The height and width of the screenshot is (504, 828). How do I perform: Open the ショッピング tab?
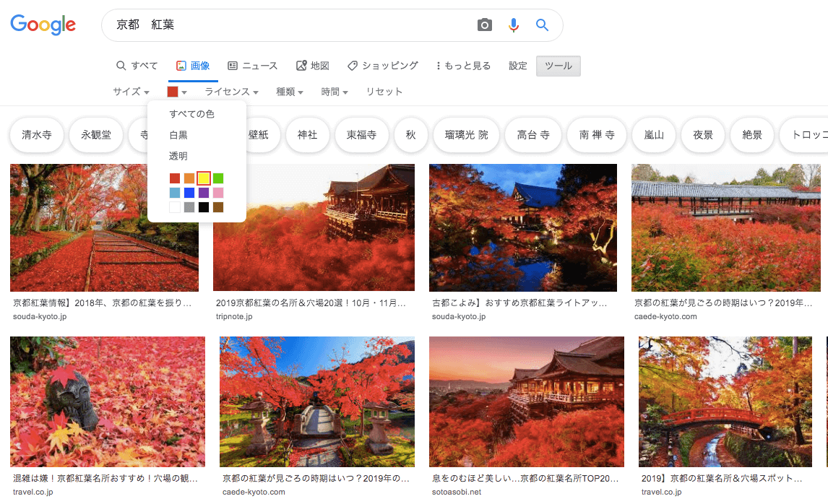point(383,66)
